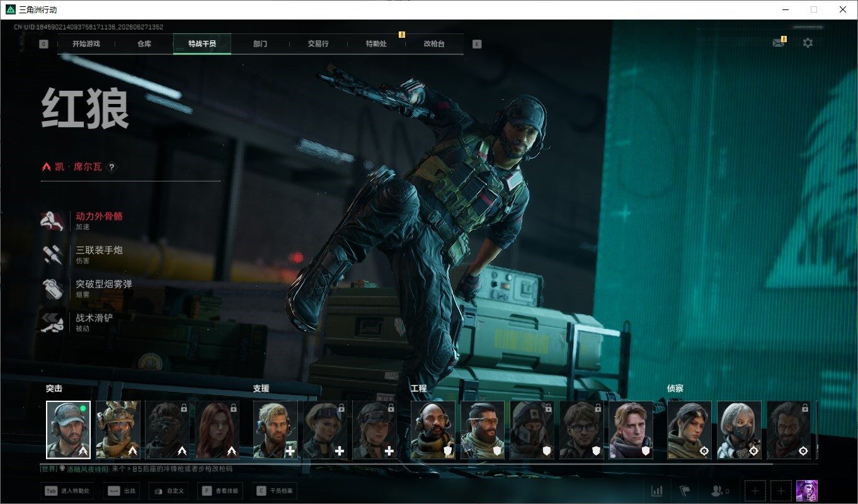
Task: Select the 特战干员 tab
Action: 202,44
